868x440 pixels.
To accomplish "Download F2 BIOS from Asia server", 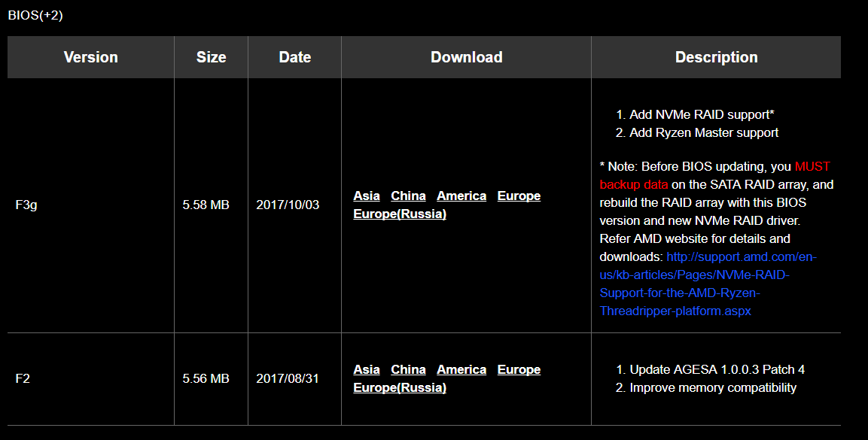I will tap(367, 369).
